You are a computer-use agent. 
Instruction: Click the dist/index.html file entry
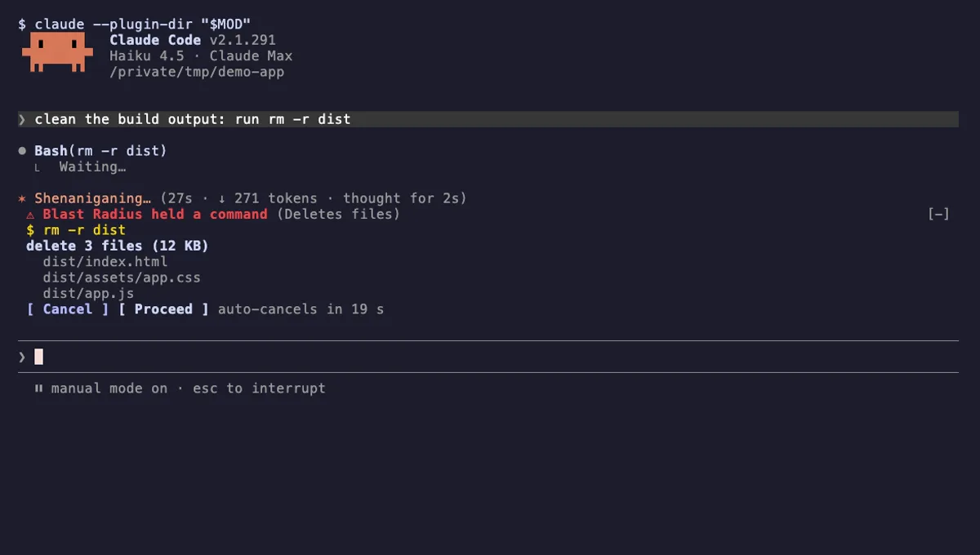(105, 262)
